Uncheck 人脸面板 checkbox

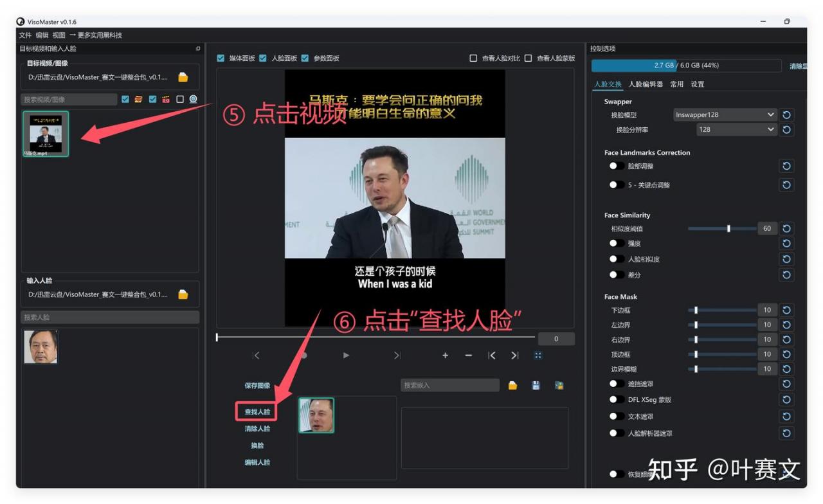[263, 58]
